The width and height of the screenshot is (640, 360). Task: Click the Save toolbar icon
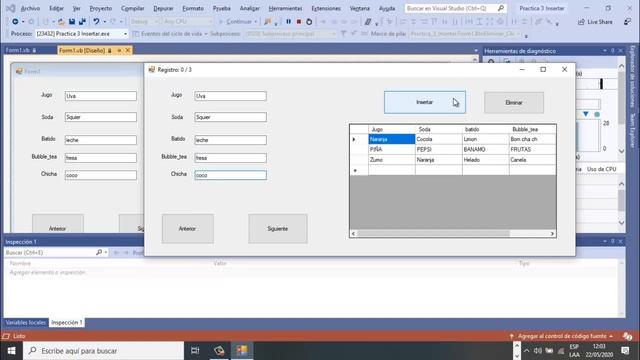coord(72,22)
